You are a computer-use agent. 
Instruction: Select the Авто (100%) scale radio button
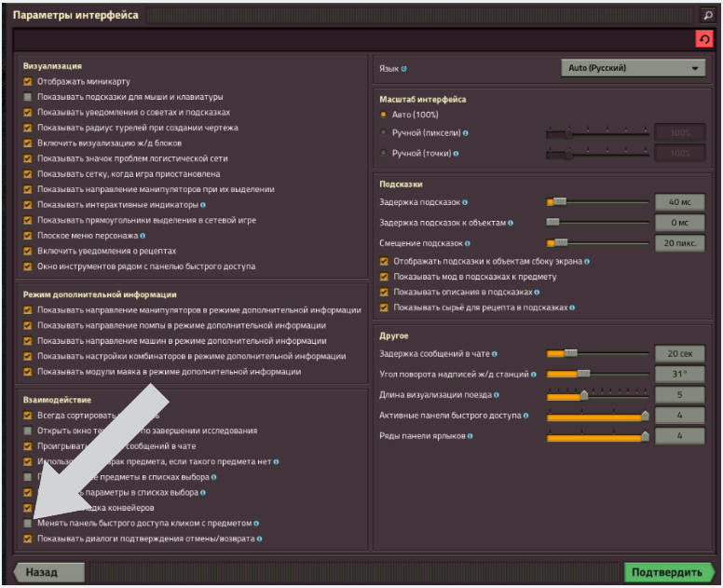(x=383, y=115)
